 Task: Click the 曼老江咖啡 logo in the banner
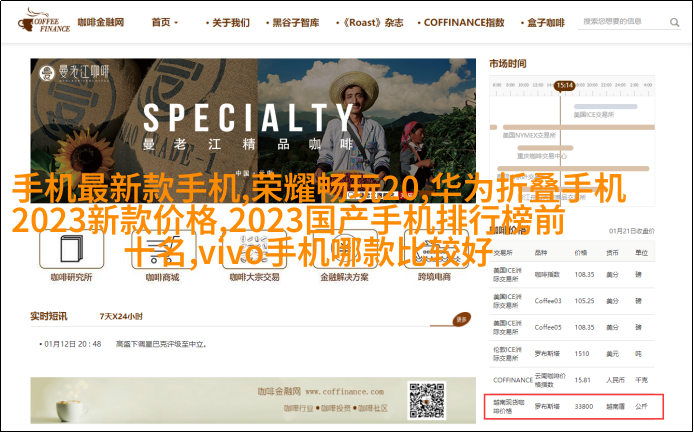pyautogui.click(x=74, y=73)
